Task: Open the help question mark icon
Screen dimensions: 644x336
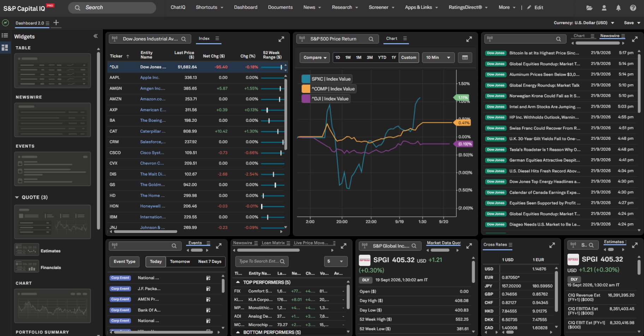Action: [633, 7]
